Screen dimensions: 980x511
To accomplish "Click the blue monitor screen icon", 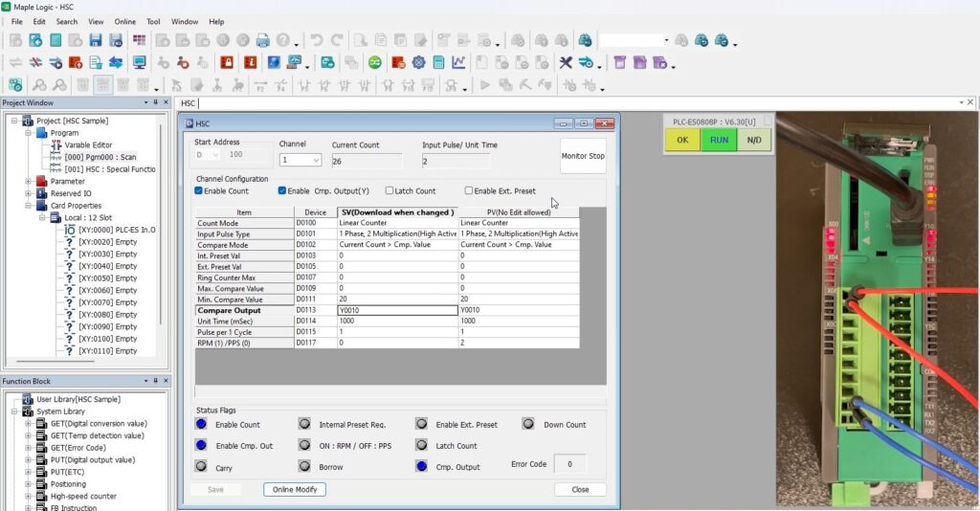I will click(x=139, y=63).
